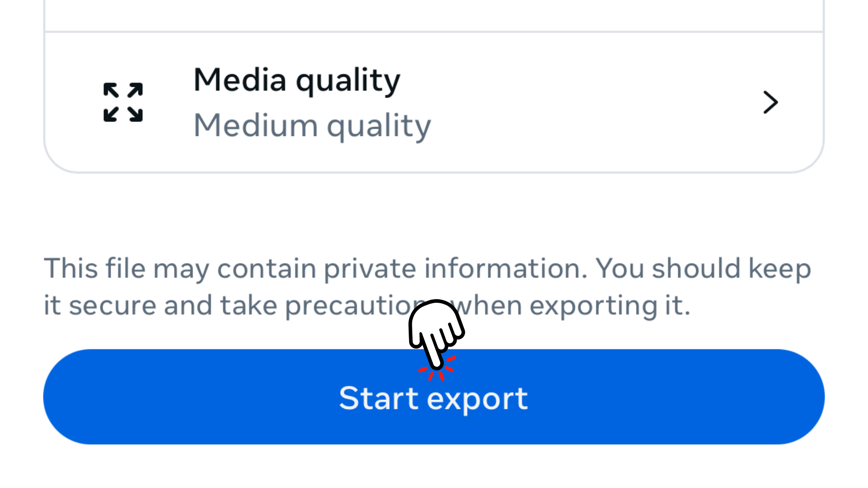Click the upper-right arrow of expand icon
The image size is (868, 488).
[x=135, y=90]
